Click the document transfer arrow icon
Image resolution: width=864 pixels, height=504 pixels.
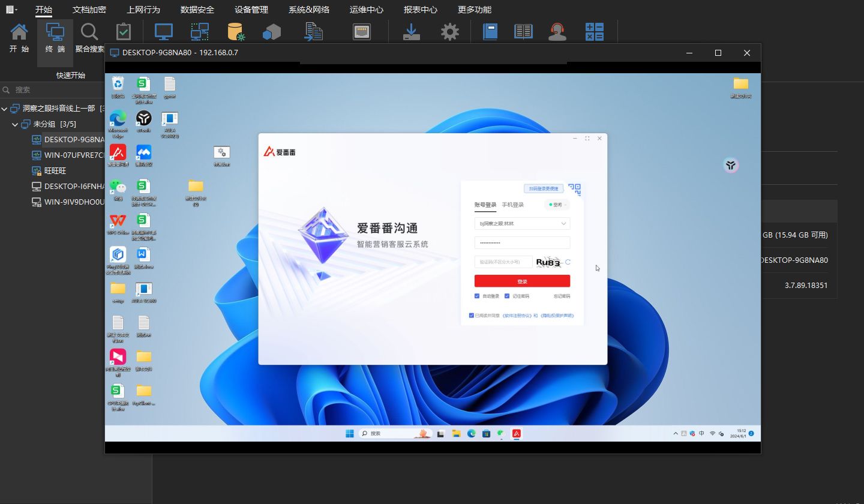tap(314, 32)
